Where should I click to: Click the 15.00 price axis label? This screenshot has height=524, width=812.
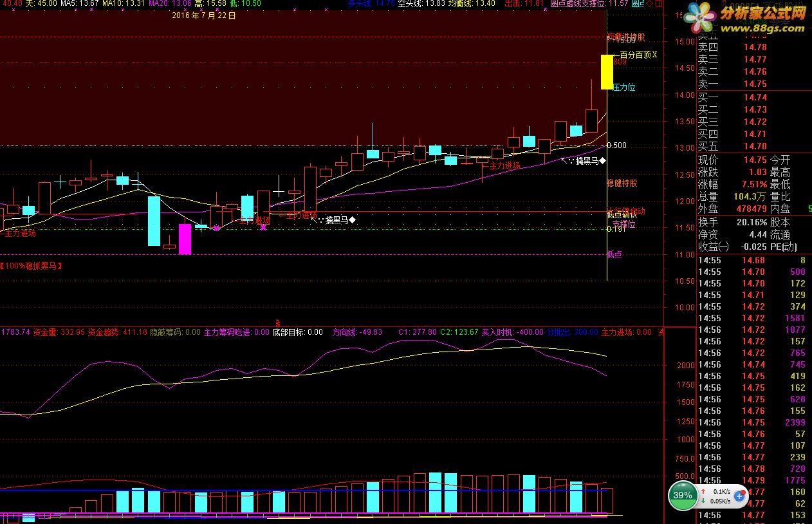coord(685,42)
